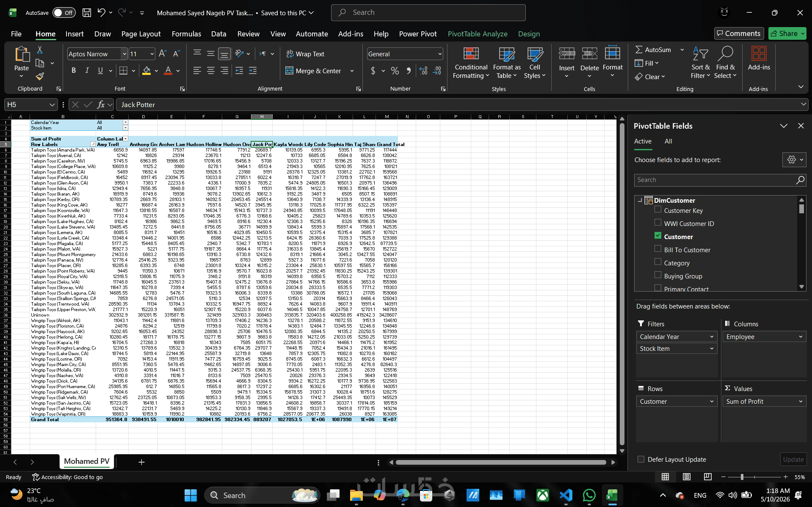Check the Customer Key field
Screen dimensions: 812x507
tap(658, 209)
